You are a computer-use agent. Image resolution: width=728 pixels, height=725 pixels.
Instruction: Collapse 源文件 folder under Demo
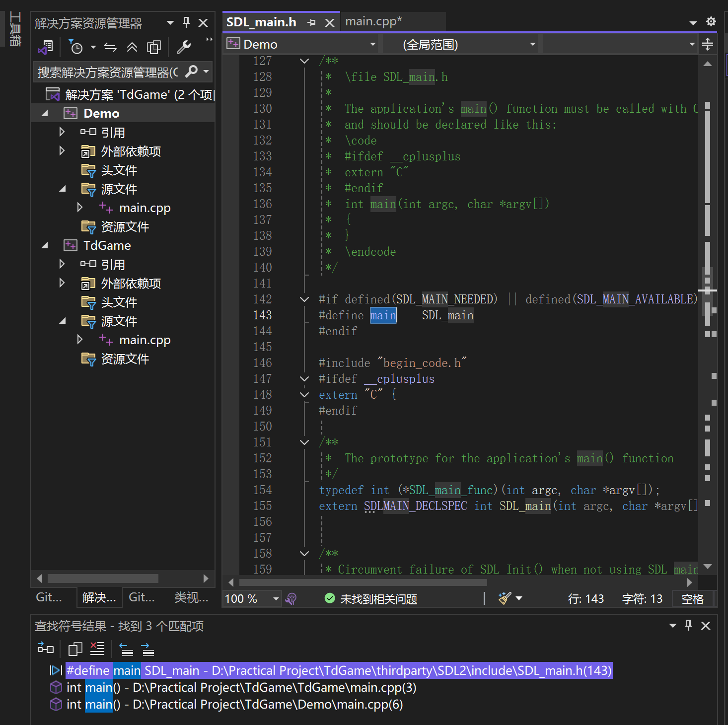coord(63,189)
